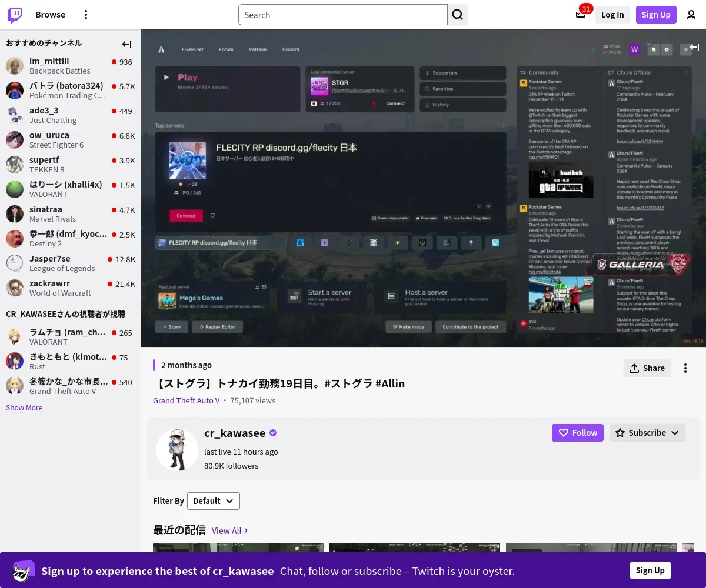Open the Grand Theft Auto V streamer avatar

15,386
